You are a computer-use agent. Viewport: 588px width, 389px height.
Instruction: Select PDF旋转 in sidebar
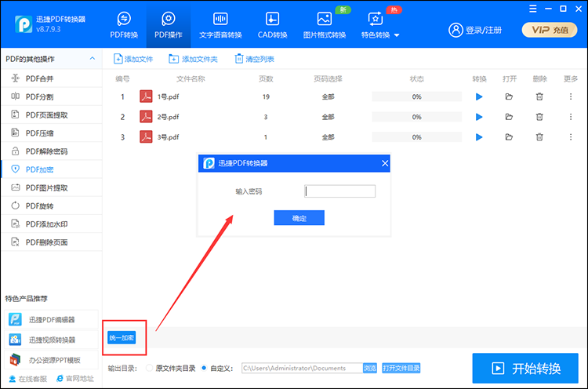pos(52,206)
